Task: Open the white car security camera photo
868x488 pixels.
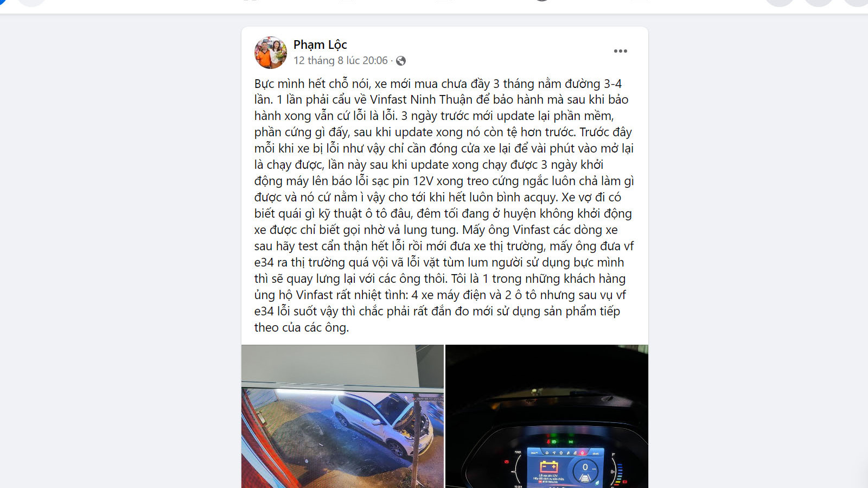Action: (342, 416)
